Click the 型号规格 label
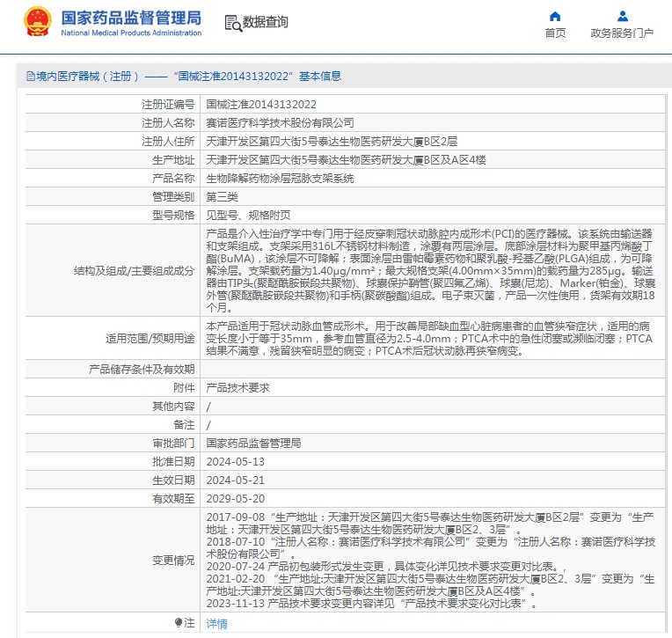The height and width of the screenshot is (638, 672). (173, 216)
